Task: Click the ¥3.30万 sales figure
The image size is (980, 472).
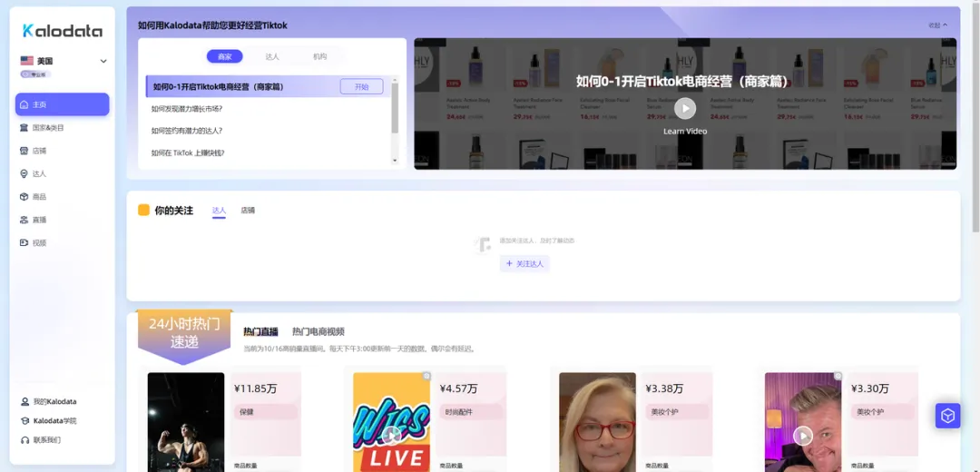Action: 870,388
